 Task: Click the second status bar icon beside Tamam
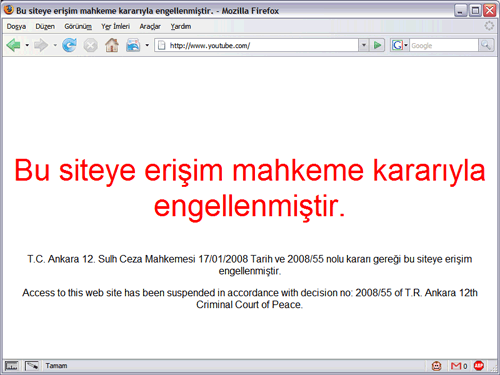point(32,366)
